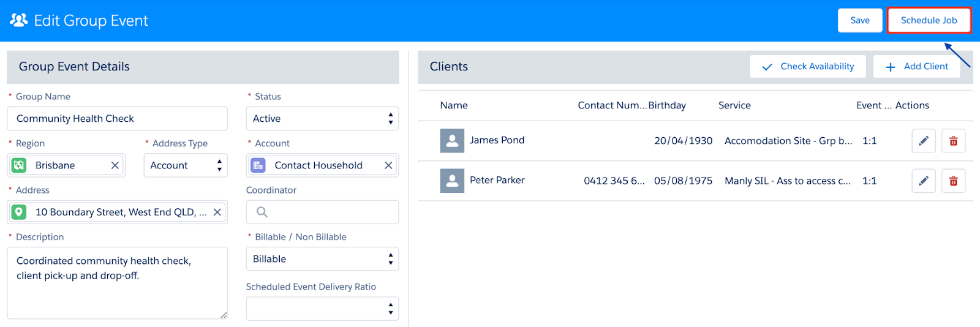Delete Peter Parker from clients
This screenshot has height=327, width=980.
point(954,181)
